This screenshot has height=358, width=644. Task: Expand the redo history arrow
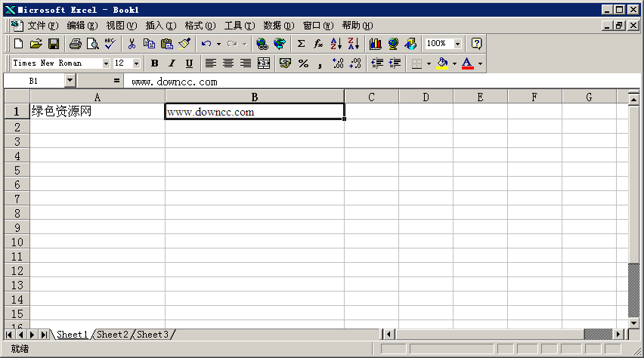(x=244, y=44)
